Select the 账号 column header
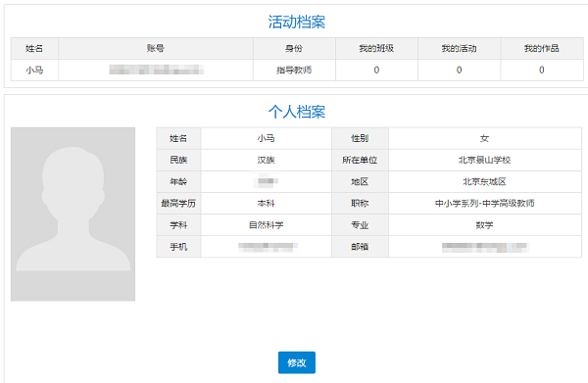This screenshot has width=588, height=383. click(x=156, y=48)
